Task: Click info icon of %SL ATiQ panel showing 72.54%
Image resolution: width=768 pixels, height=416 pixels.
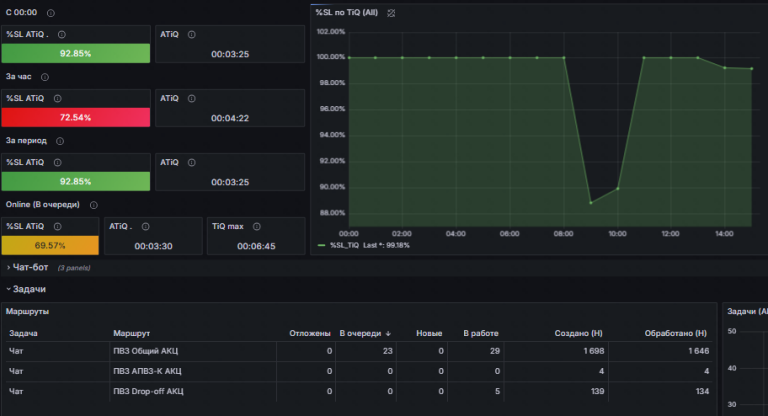Action: pos(57,98)
